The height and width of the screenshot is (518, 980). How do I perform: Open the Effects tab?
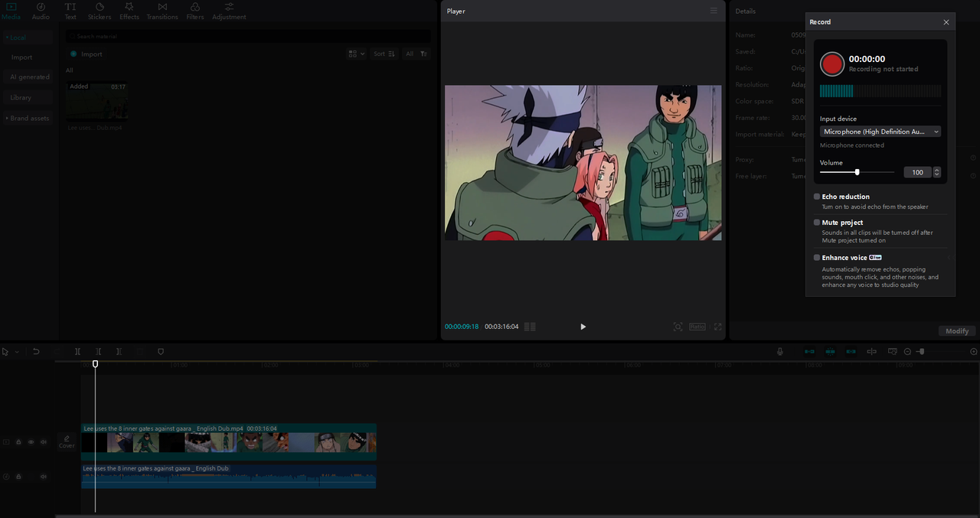(x=129, y=11)
